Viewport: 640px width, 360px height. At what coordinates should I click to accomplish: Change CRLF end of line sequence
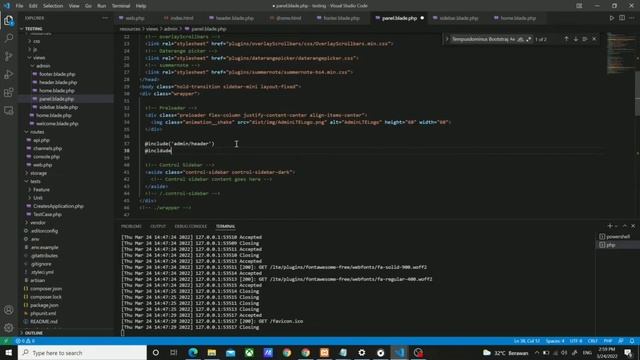pyautogui.click(x=593, y=341)
